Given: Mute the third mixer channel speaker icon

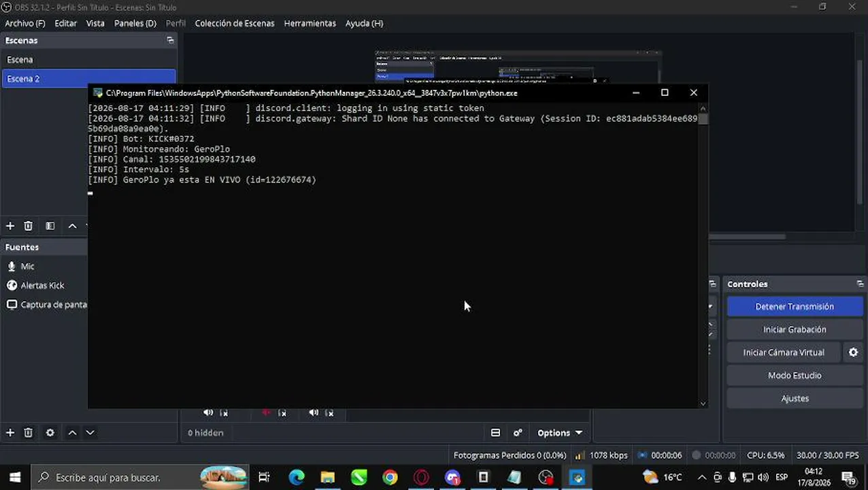Looking at the screenshot, I should click(x=314, y=412).
